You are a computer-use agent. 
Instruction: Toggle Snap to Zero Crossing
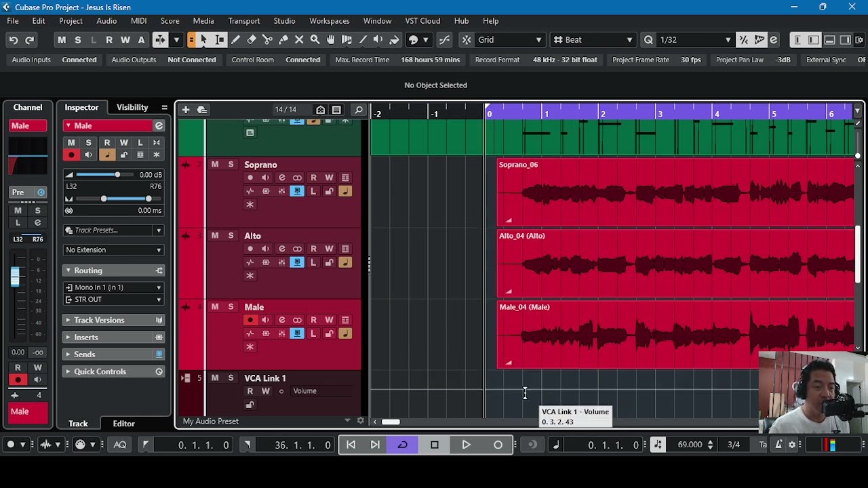(444, 40)
